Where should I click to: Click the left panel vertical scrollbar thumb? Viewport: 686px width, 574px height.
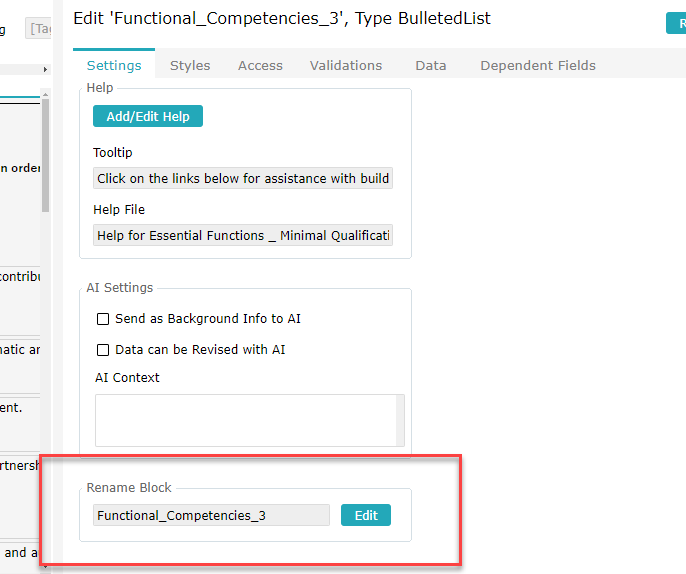click(x=45, y=155)
